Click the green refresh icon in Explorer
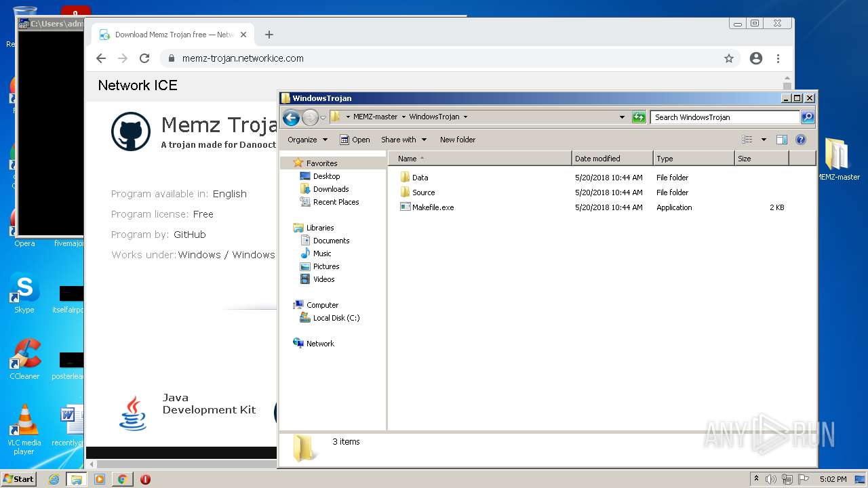Viewport: 868px width, 488px height. pyautogui.click(x=639, y=117)
